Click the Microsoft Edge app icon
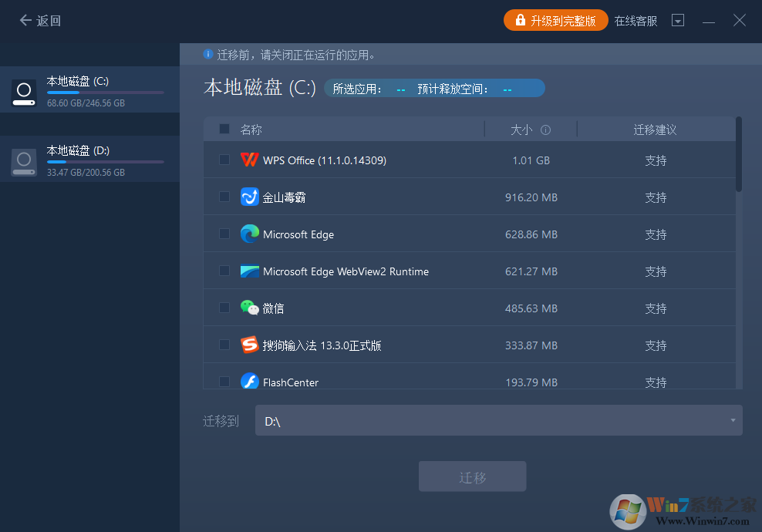The image size is (762, 532). point(249,234)
